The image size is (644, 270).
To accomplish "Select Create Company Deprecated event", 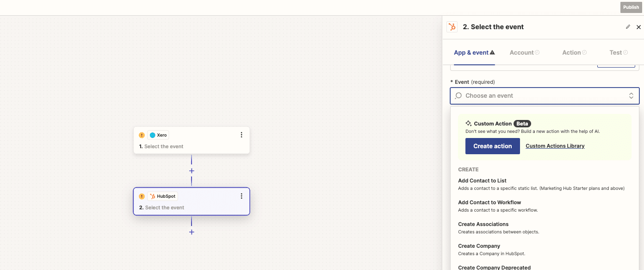I will [x=495, y=267].
